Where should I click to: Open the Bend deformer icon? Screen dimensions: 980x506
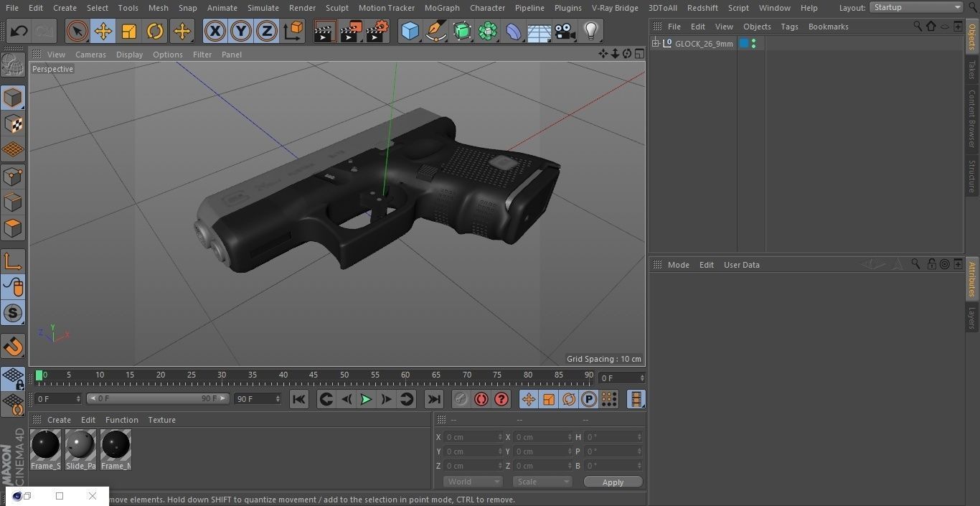pos(514,32)
